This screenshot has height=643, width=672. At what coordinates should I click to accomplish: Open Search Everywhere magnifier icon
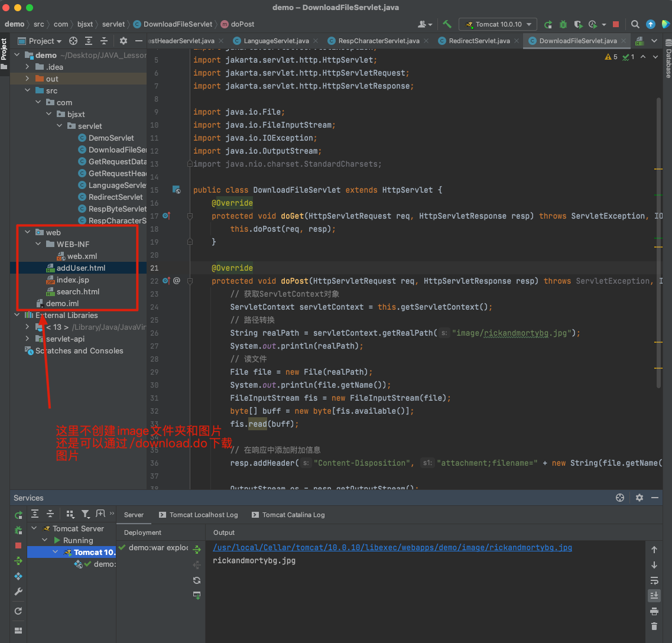click(x=635, y=24)
